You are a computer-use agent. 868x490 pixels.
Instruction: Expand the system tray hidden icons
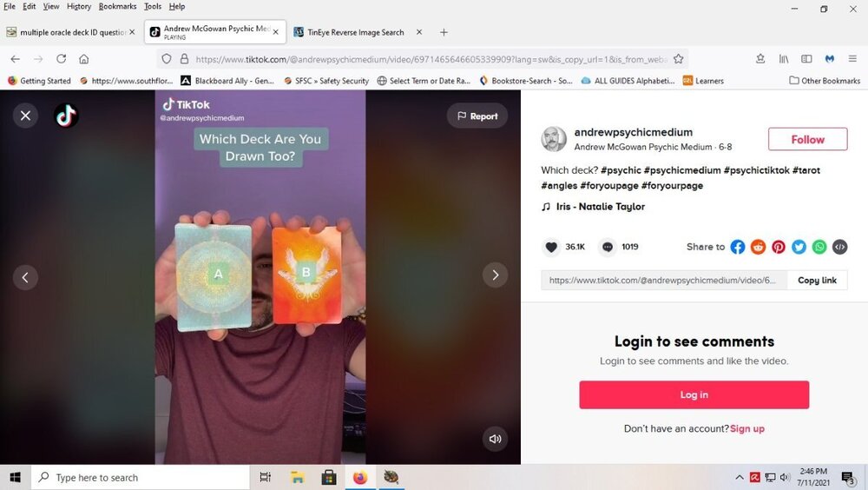coord(739,477)
